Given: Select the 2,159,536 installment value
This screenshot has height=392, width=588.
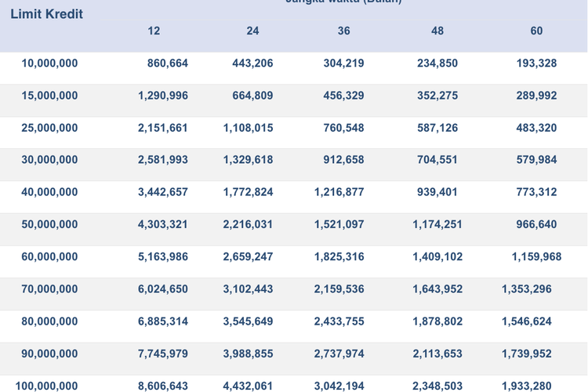Looking at the screenshot, I should [339, 289].
